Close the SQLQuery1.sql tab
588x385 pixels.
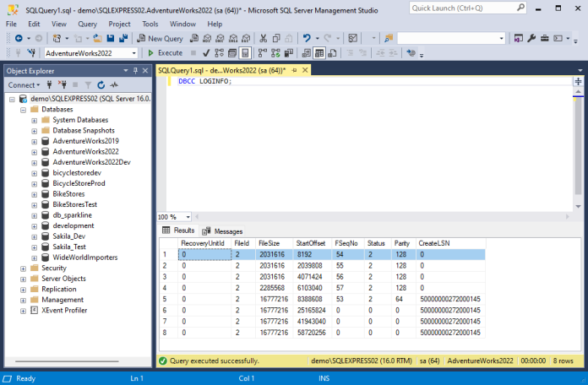click(305, 70)
